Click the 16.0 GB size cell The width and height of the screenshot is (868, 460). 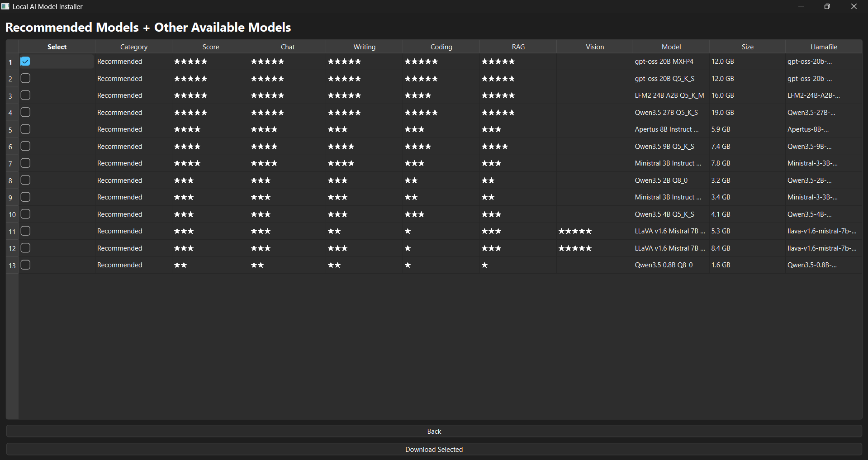pos(748,95)
